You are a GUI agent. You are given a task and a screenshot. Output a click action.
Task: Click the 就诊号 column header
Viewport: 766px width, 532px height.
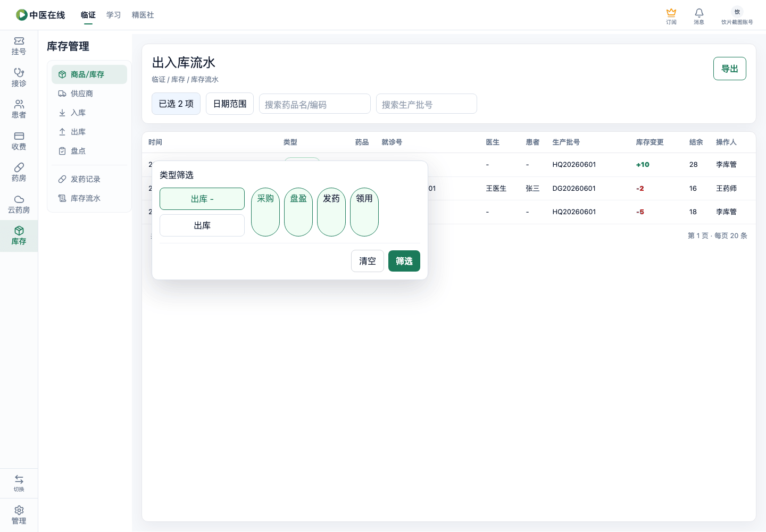click(x=392, y=142)
